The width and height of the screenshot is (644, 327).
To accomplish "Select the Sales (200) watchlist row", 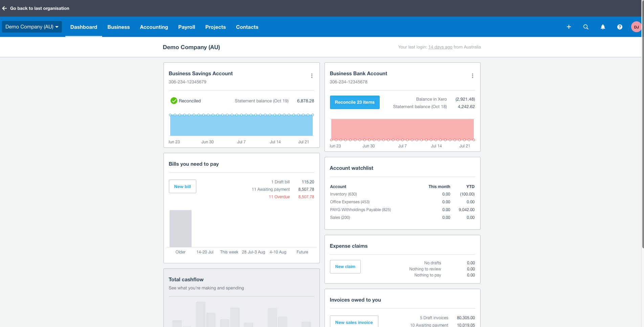I will (x=340, y=217).
